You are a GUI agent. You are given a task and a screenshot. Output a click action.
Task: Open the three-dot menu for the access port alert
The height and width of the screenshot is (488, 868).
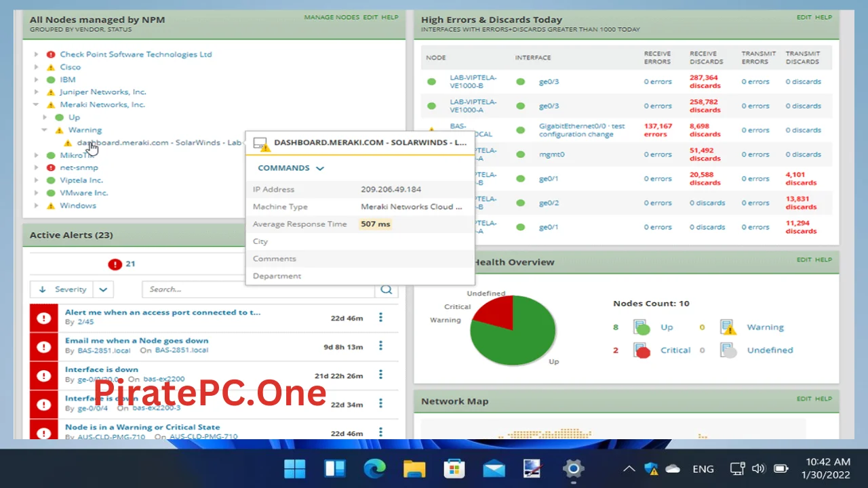click(380, 317)
